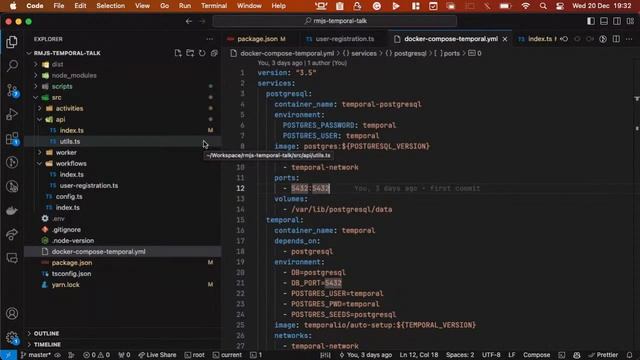Open the Accounts menu icon
This screenshot has height=360, width=640.
pyautogui.click(x=12, y=313)
